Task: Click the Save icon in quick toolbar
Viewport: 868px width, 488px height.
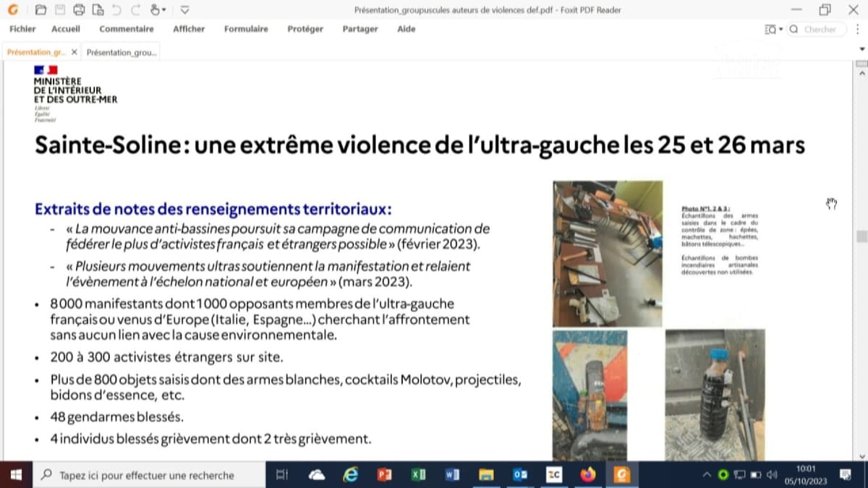Action: tap(60, 10)
